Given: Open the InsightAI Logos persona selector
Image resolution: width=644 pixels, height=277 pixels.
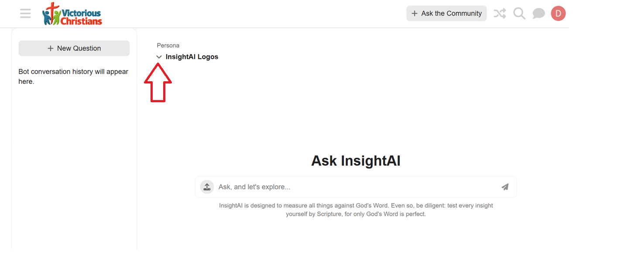Looking at the screenshot, I should tap(188, 57).
